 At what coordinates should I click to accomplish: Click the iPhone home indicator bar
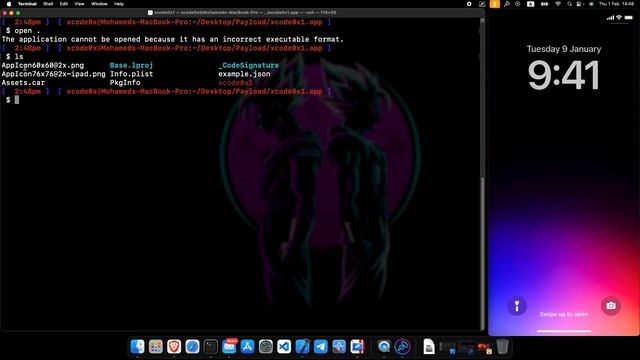[x=564, y=331]
